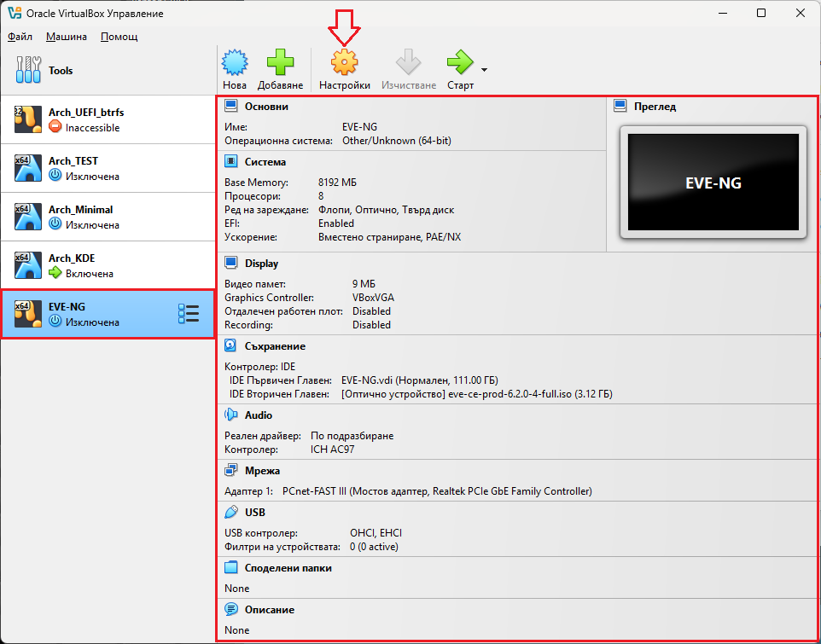Open the EVE-NG machine menu list icon
The image size is (821, 644).
(189, 313)
